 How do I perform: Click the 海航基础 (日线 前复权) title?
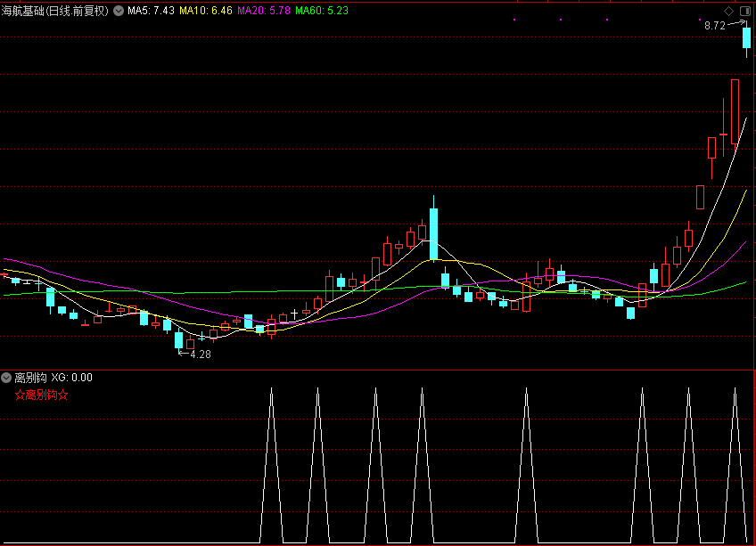coord(55,11)
